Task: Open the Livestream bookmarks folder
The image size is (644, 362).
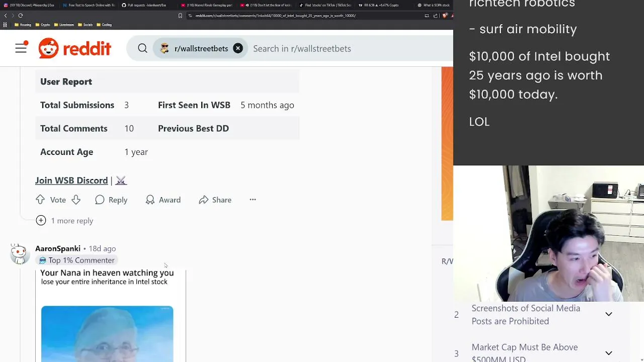Action: 63,25
